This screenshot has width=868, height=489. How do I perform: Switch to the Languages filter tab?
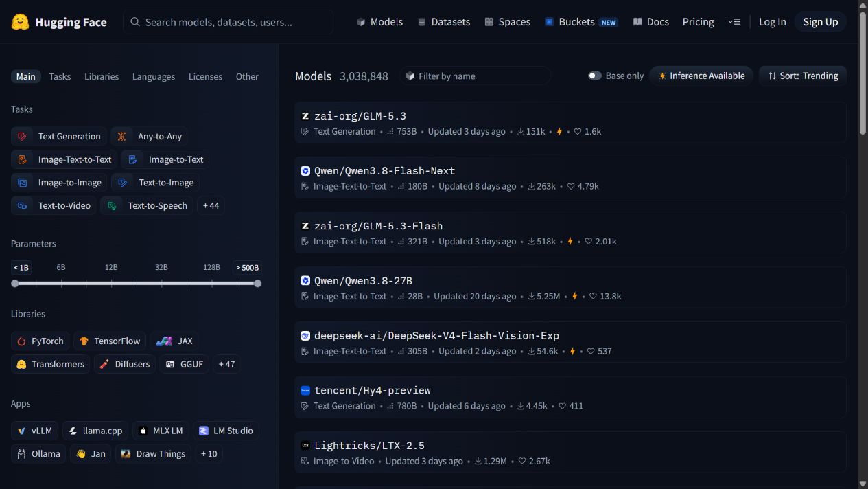tap(154, 76)
